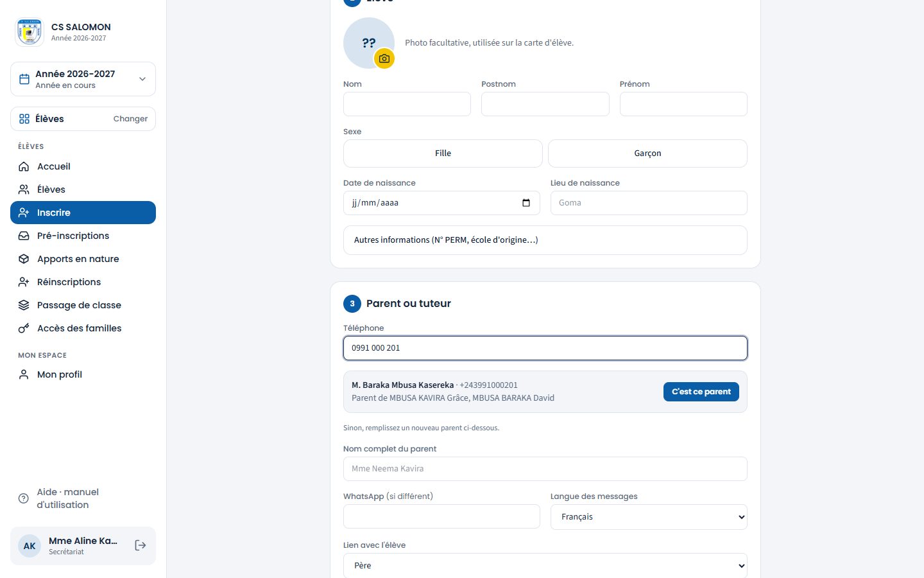
Task: Click the Lieu de naissance field
Action: point(649,203)
